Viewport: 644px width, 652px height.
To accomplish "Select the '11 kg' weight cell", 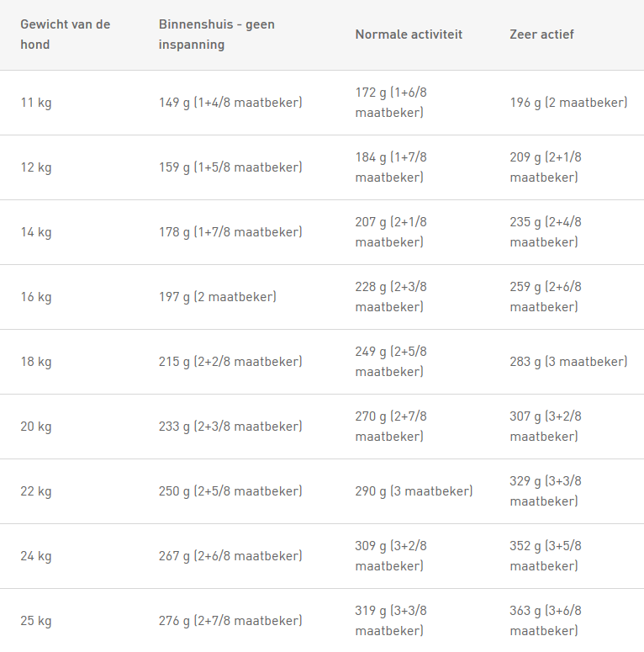I will 36,103.
